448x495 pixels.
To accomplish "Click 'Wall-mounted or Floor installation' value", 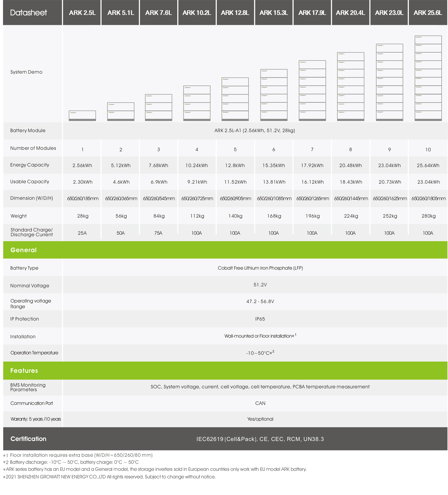I will (260, 336).
